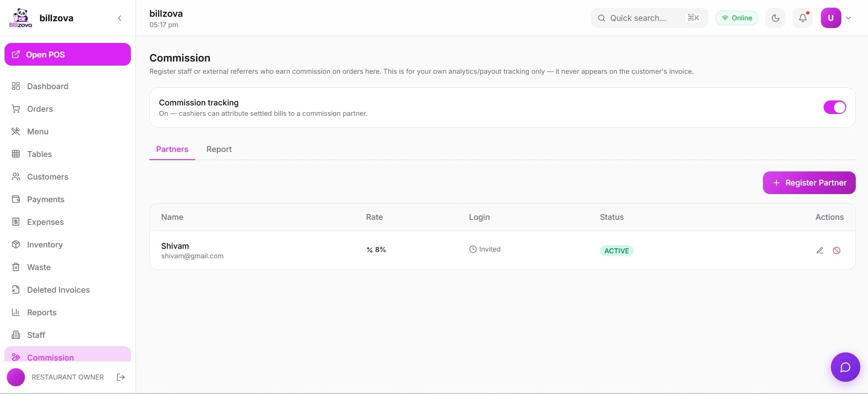This screenshot has width=868, height=394.
Task: Click the Online status badge
Action: (737, 18)
